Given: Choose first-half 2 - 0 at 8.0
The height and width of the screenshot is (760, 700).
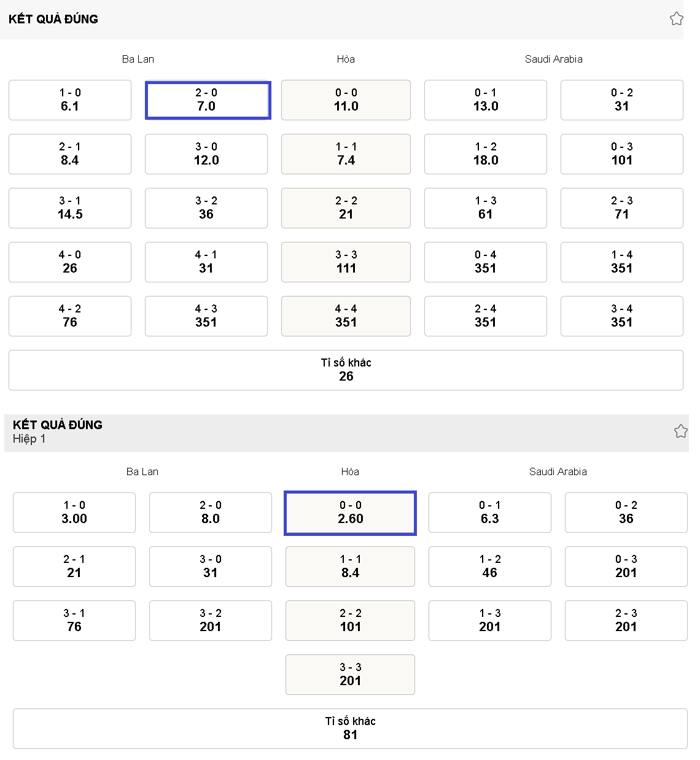Looking at the screenshot, I should pos(211,513).
